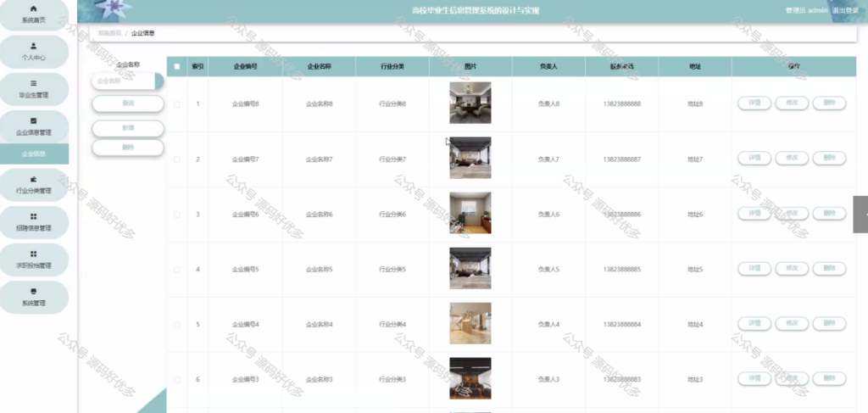Click 详情 button for 企业名称8
The width and height of the screenshot is (868, 413).
click(x=754, y=103)
